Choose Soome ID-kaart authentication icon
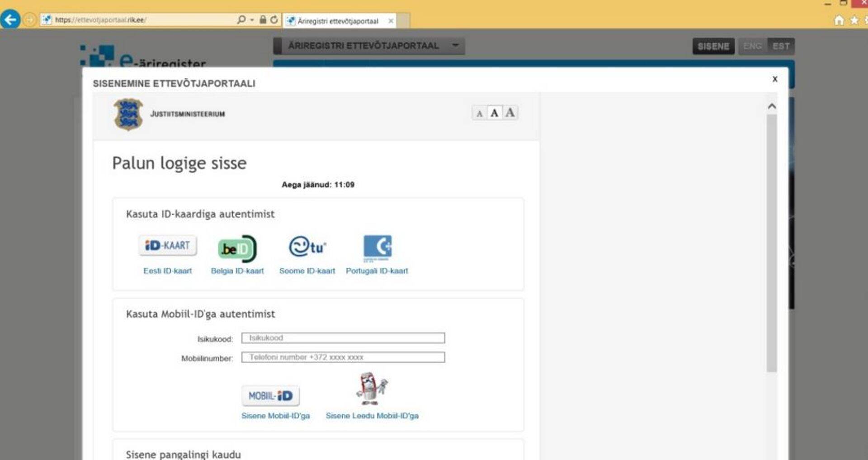 tap(307, 247)
